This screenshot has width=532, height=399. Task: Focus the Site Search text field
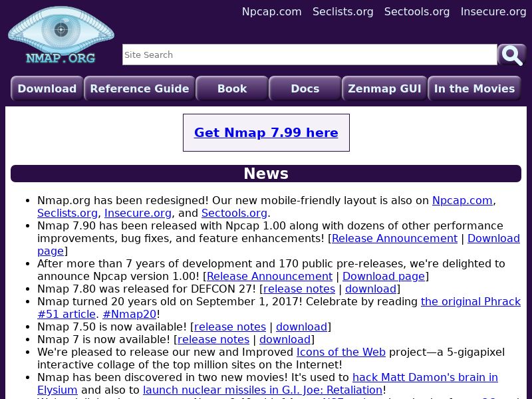309,55
